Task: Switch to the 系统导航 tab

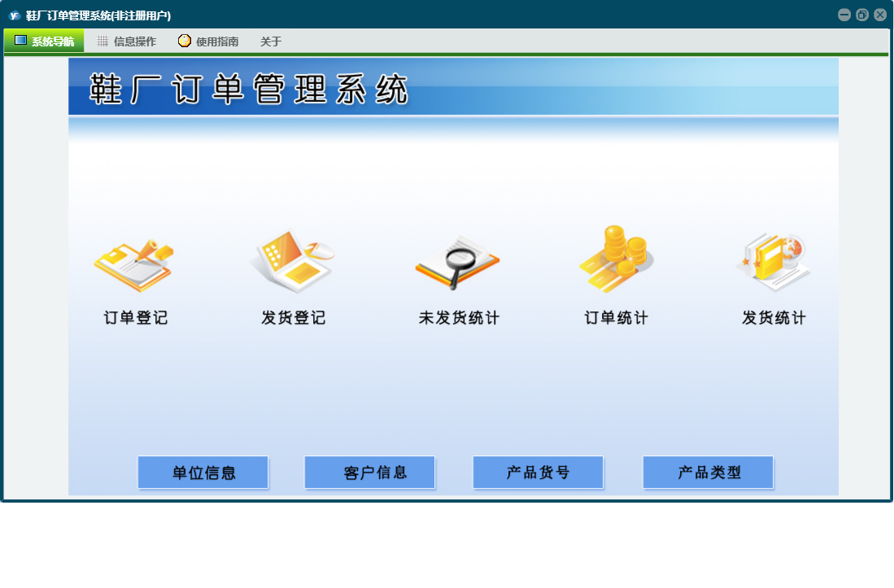Action: 44,41
